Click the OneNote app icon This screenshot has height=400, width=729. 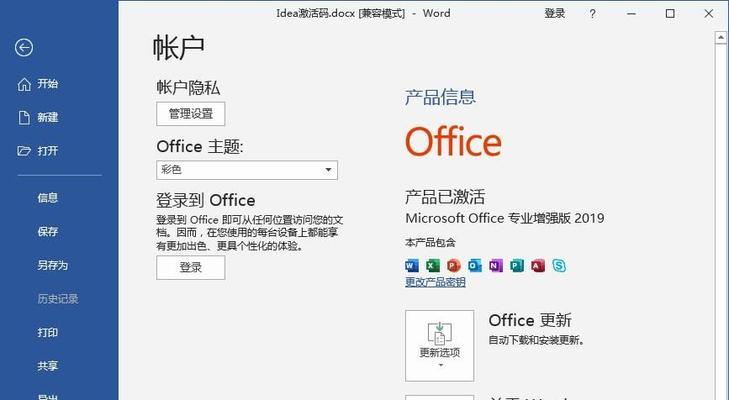(496, 266)
